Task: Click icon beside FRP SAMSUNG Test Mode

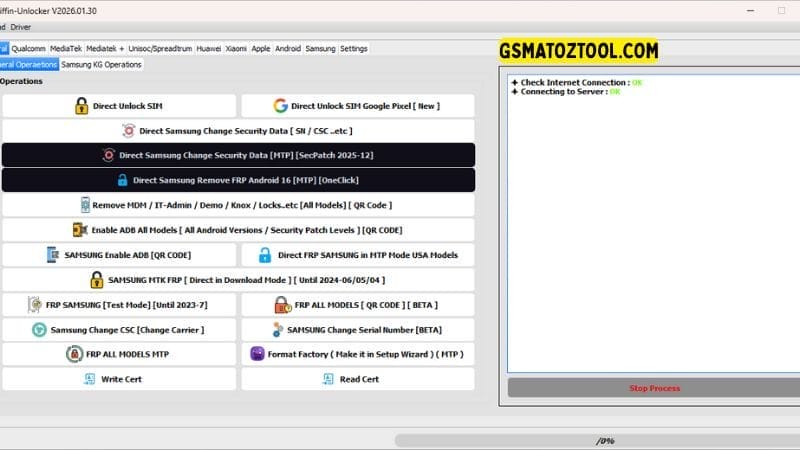Action: (x=35, y=305)
